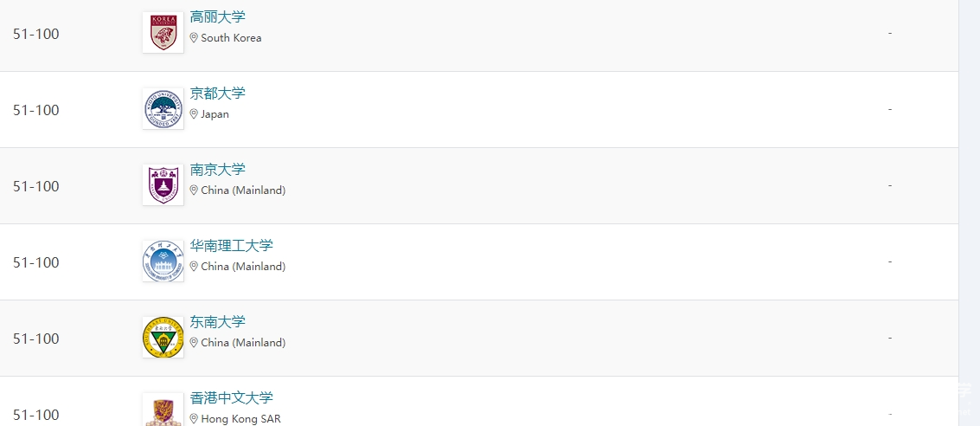The height and width of the screenshot is (426, 980).
Task: Click the Kyoto University seal logo
Action: (x=163, y=109)
